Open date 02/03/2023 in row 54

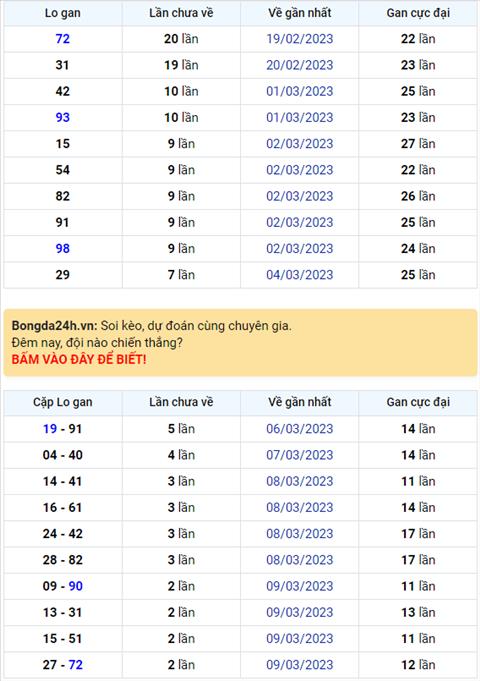click(x=300, y=170)
